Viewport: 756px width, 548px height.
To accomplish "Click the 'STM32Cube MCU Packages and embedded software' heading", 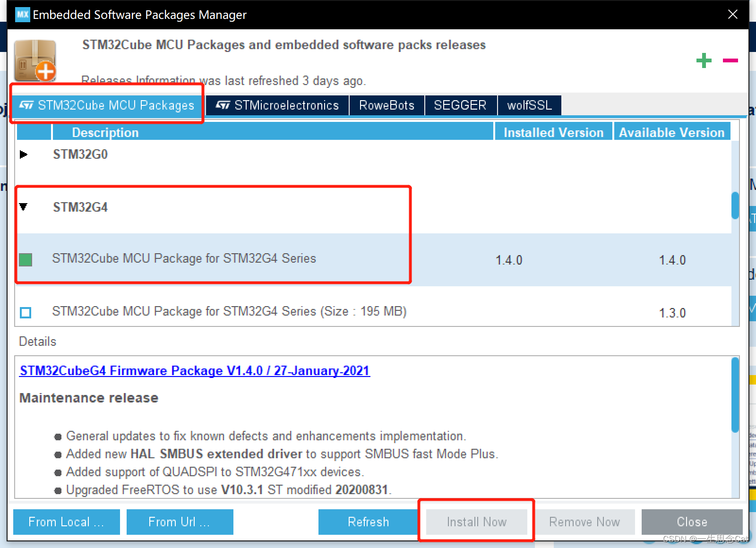I will [x=284, y=45].
